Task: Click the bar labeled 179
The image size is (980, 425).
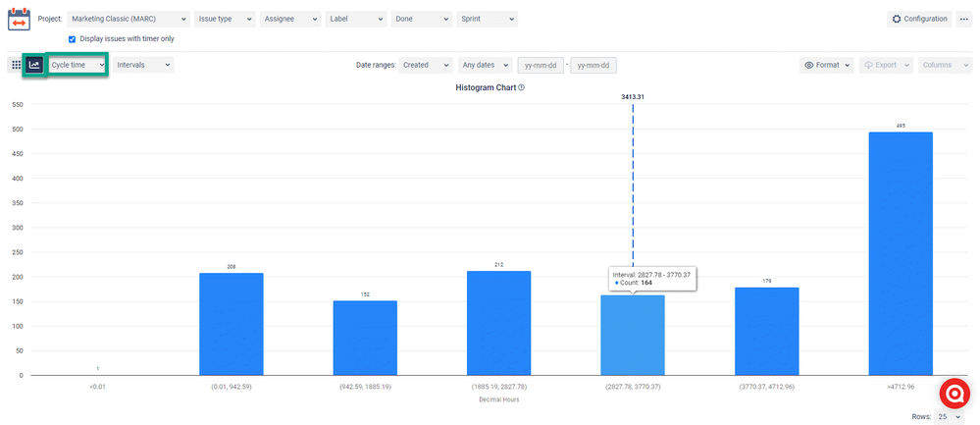Action: (x=767, y=331)
